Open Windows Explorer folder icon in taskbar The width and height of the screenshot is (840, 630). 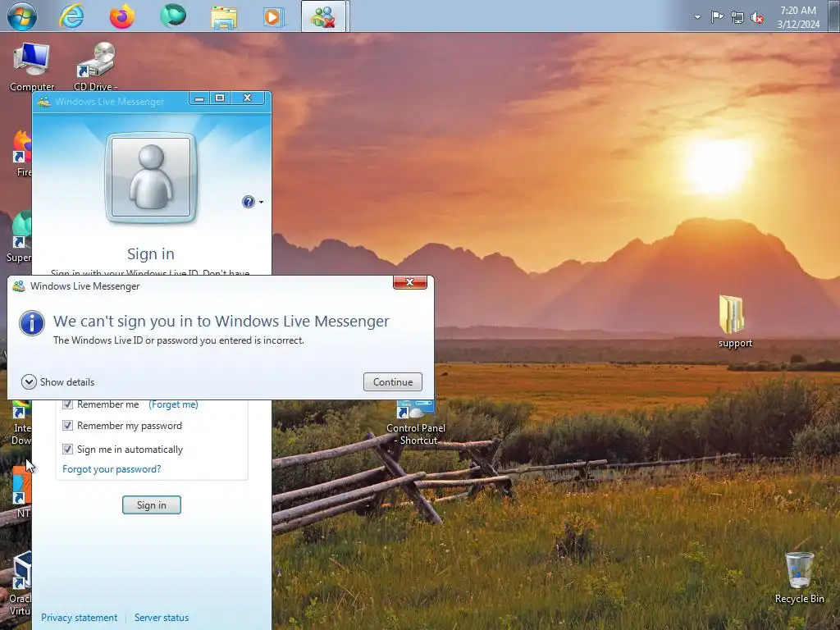(x=224, y=16)
